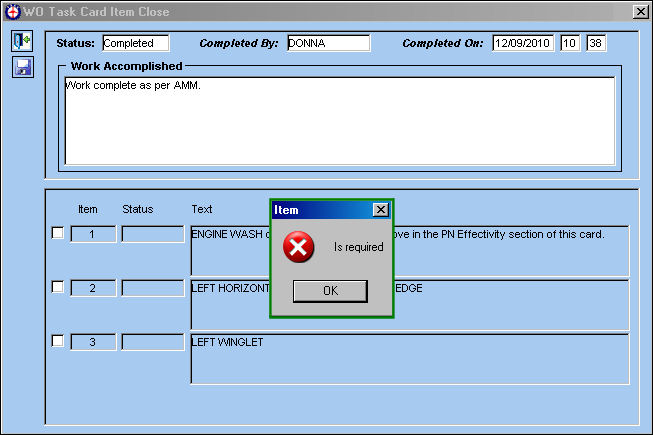The width and height of the screenshot is (653, 435).
Task: Click the red error icon in Item dialog
Action: [298, 247]
